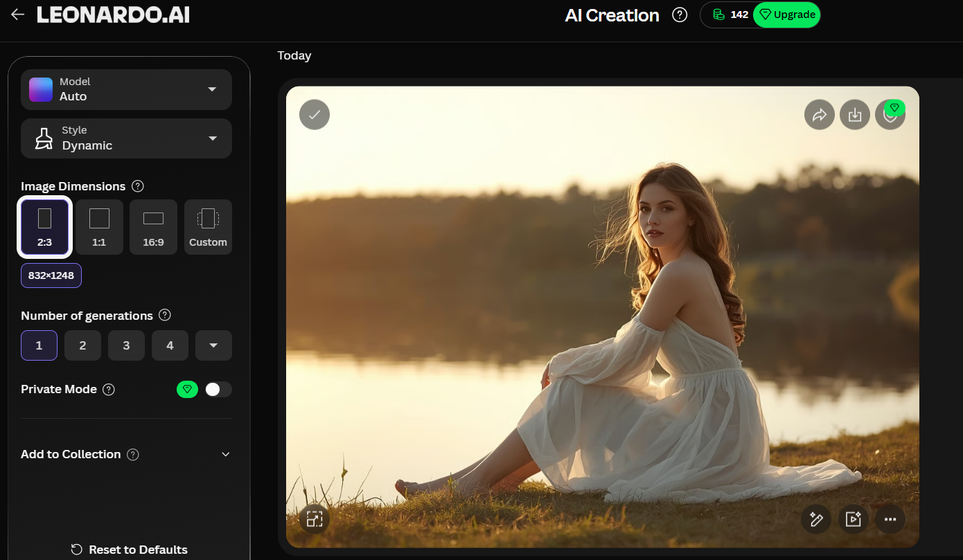Click the back arrow next to Leonardo.AI
963x560 pixels.
(x=17, y=15)
